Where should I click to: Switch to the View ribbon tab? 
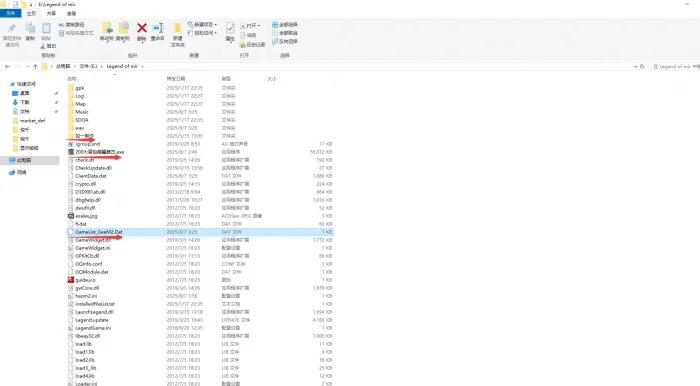click(x=71, y=13)
